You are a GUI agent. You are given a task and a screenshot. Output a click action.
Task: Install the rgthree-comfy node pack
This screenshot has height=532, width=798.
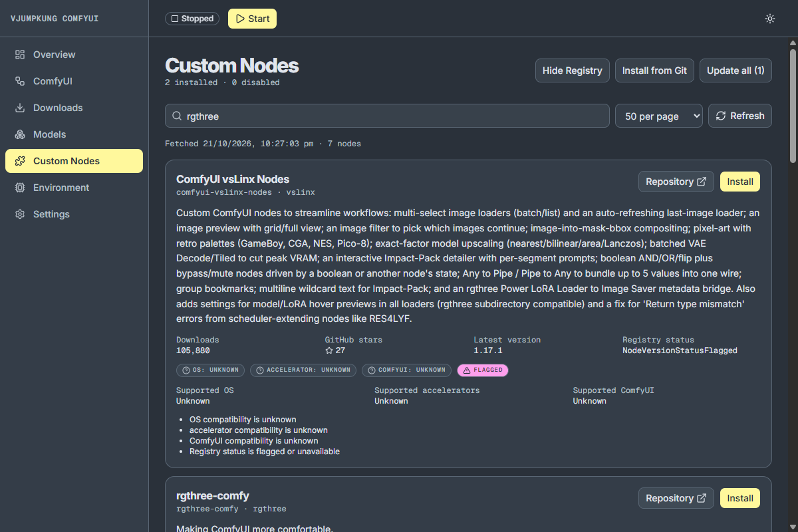740,498
